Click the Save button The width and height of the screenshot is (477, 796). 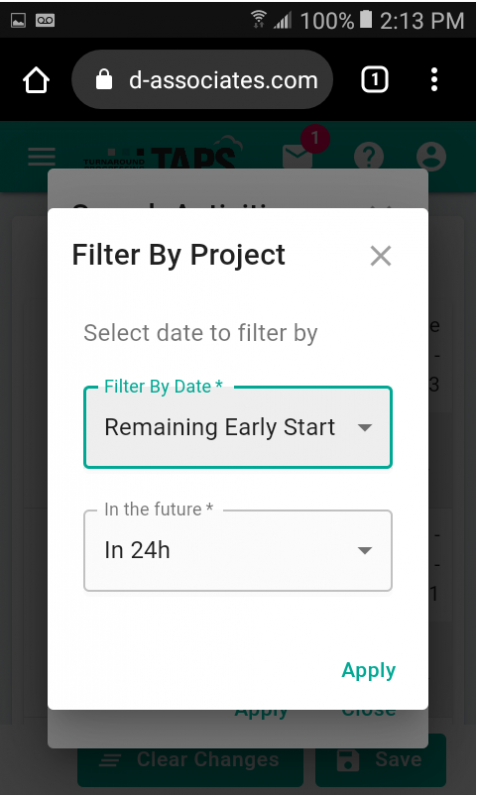coord(381,760)
